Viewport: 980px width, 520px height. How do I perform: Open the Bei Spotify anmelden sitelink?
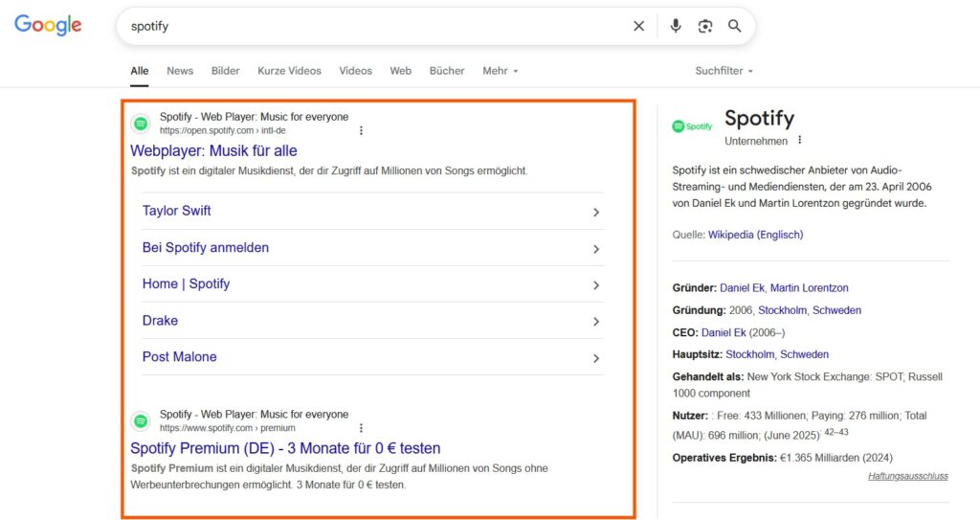pyautogui.click(x=206, y=248)
